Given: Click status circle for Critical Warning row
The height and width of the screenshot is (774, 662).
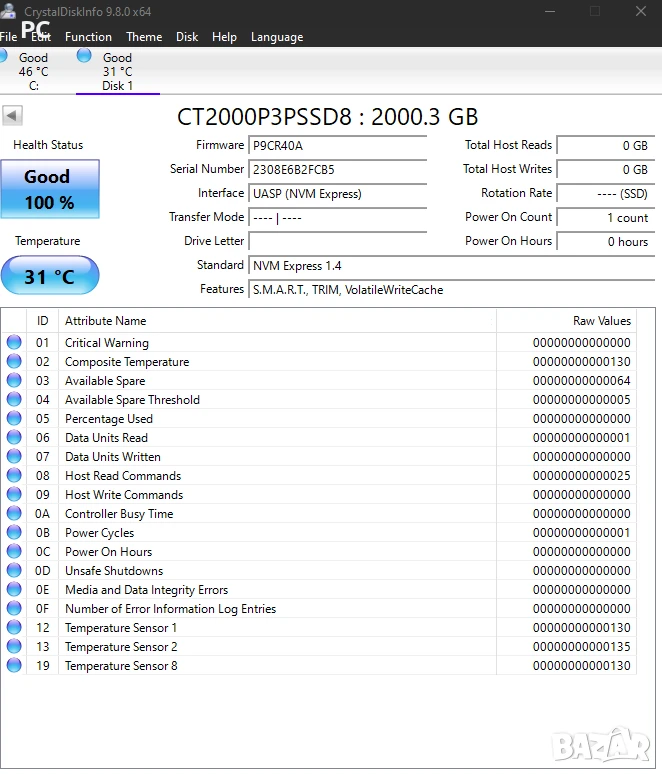Looking at the screenshot, I should click(x=14, y=342).
